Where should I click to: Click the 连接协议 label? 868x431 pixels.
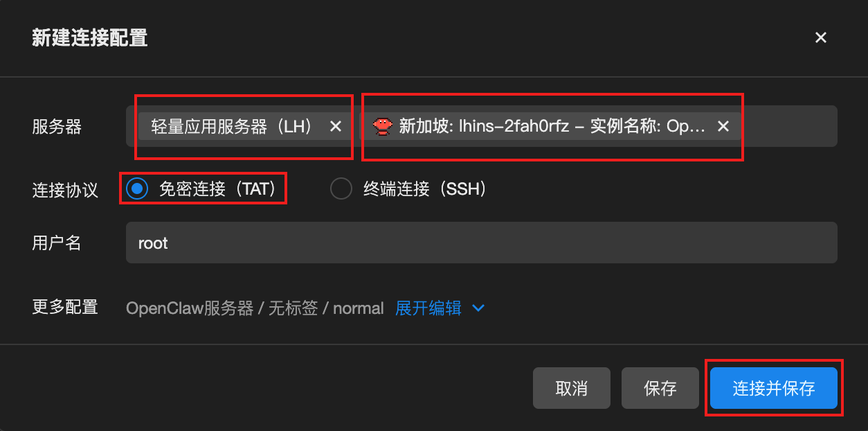65,189
